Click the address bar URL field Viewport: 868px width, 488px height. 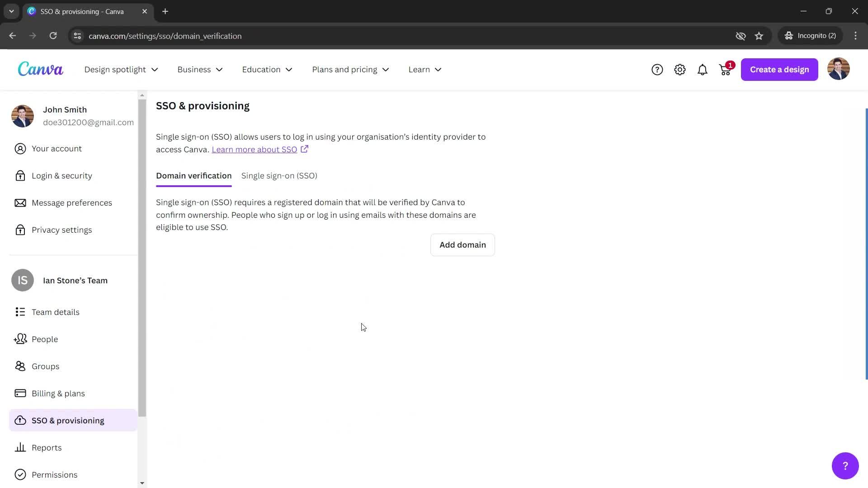tap(407, 36)
